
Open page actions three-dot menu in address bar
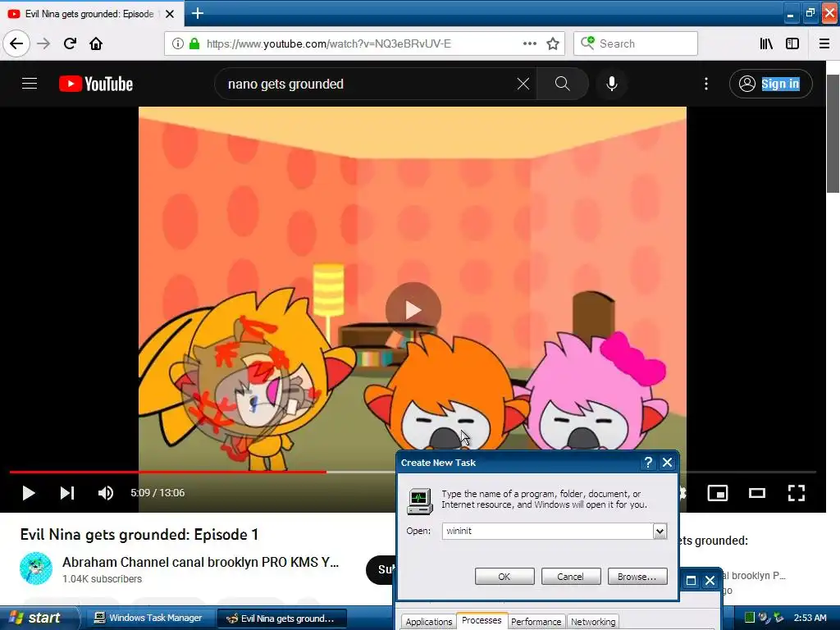pyautogui.click(x=529, y=43)
